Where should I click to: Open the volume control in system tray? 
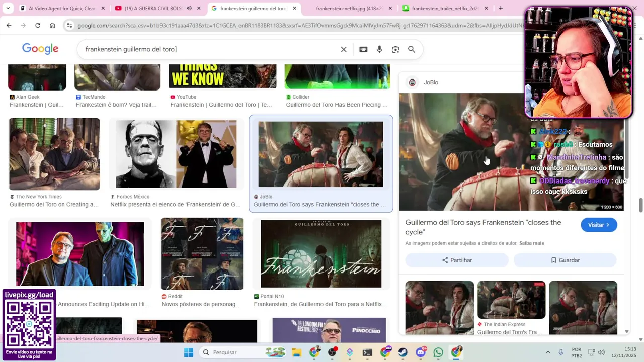[x=601, y=352]
